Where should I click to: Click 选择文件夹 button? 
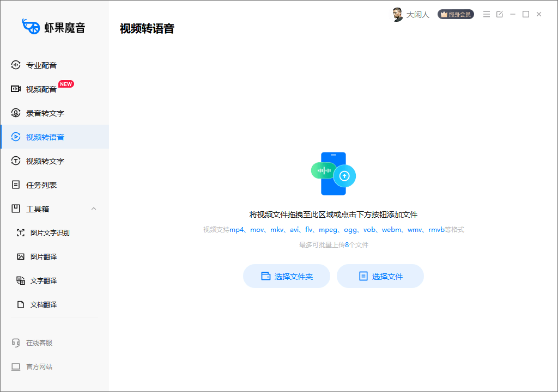[x=287, y=276]
